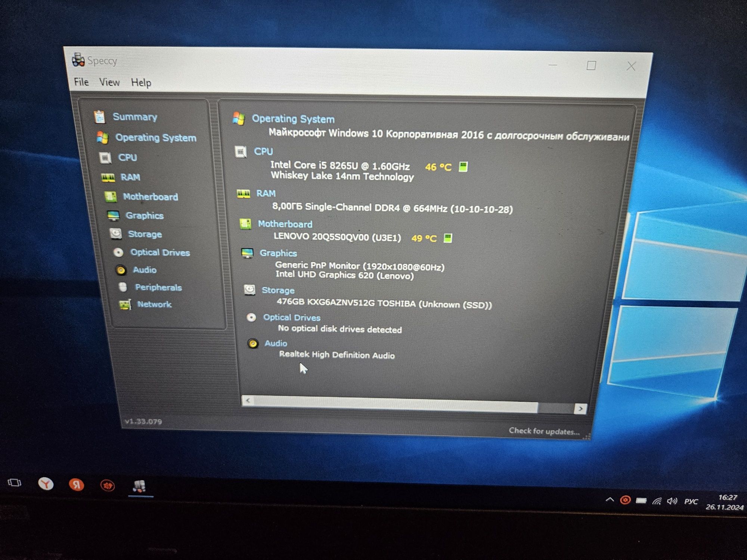The height and width of the screenshot is (560, 747).
Task: Open RAM heading link in summary panel
Action: coord(266,193)
